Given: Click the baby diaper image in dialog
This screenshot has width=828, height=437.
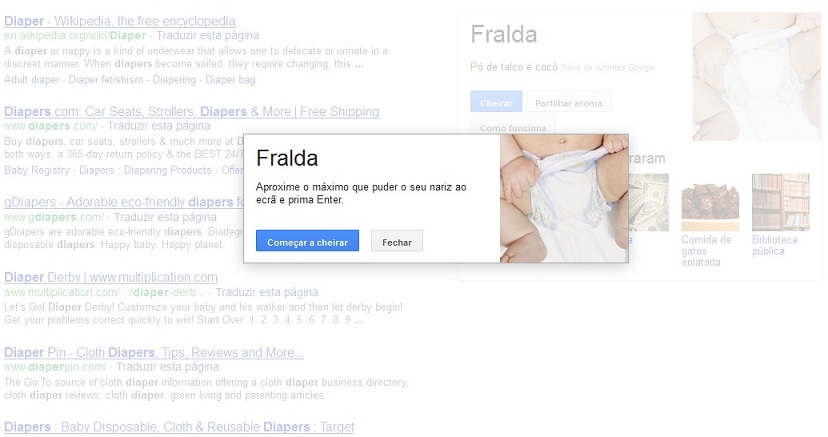Looking at the screenshot, I should click(564, 198).
